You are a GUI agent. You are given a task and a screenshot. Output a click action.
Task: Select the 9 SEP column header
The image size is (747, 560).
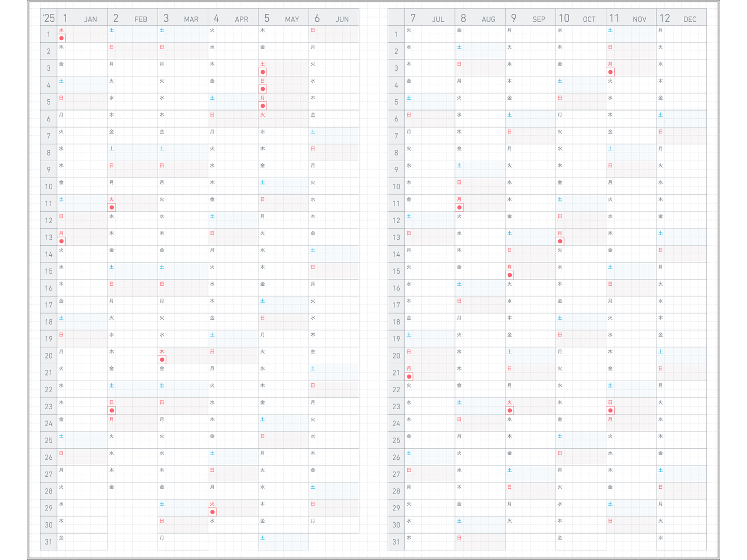click(530, 18)
